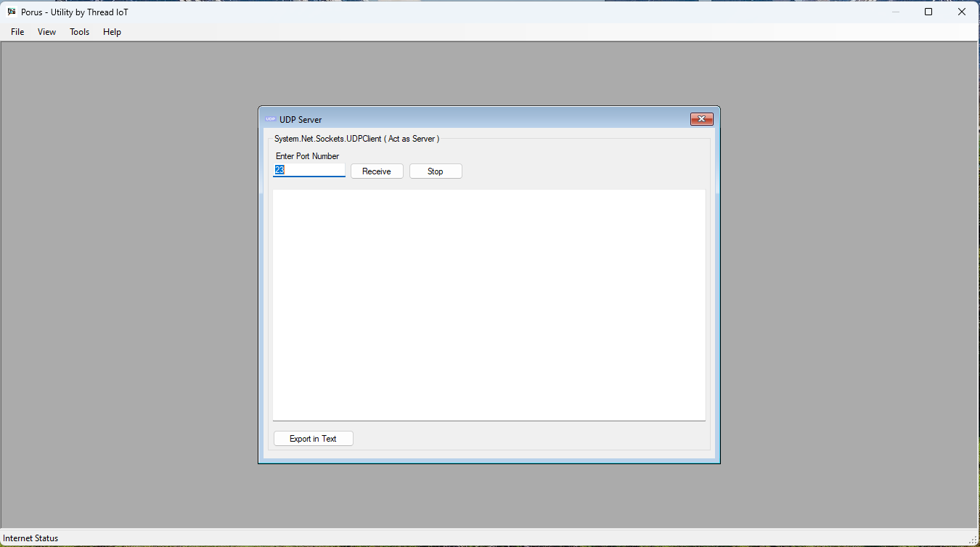Click the UDPClient group box header text
Image resolution: width=980 pixels, height=547 pixels.
(x=358, y=138)
